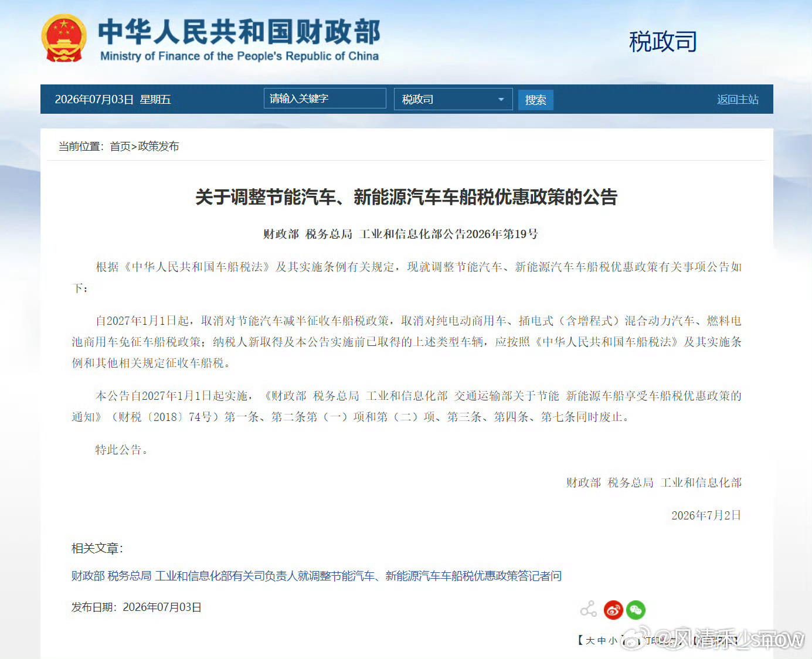The image size is (812, 659).
Task: Click the 发布日期：2026年07月03日 text
Action: [x=137, y=607]
